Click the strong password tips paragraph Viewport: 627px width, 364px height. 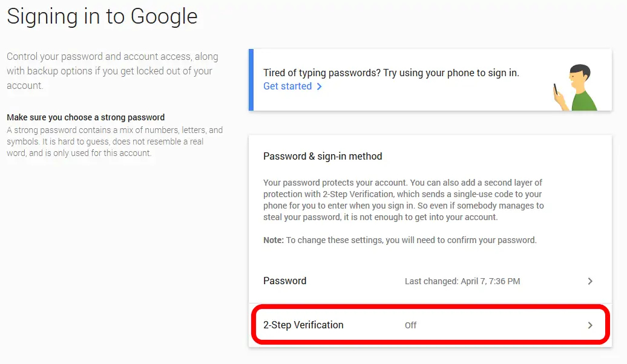click(115, 141)
